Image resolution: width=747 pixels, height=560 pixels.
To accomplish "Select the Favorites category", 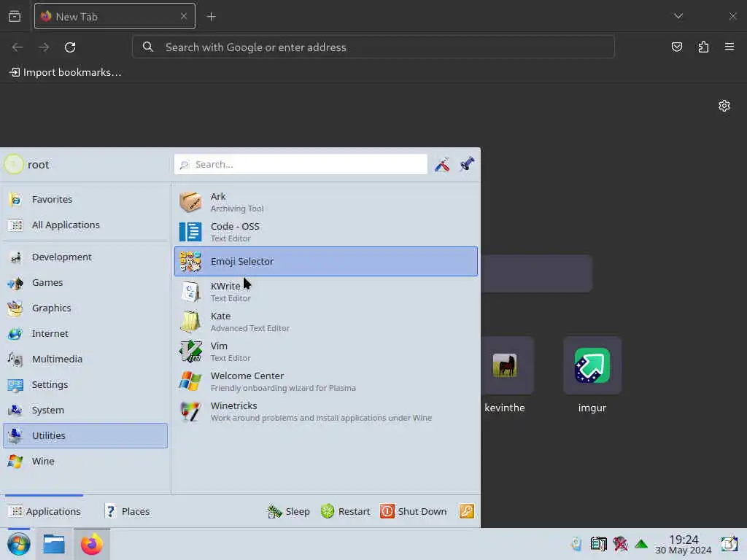I will [x=85, y=200].
